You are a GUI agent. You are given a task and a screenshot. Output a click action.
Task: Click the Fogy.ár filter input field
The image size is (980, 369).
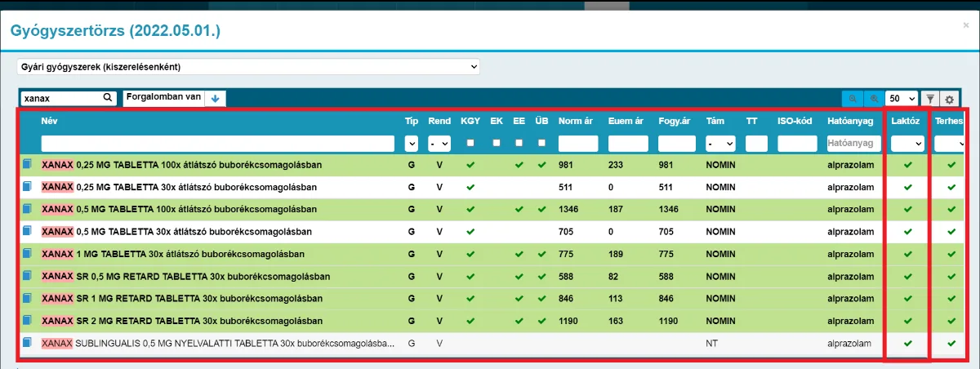[x=677, y=144]
